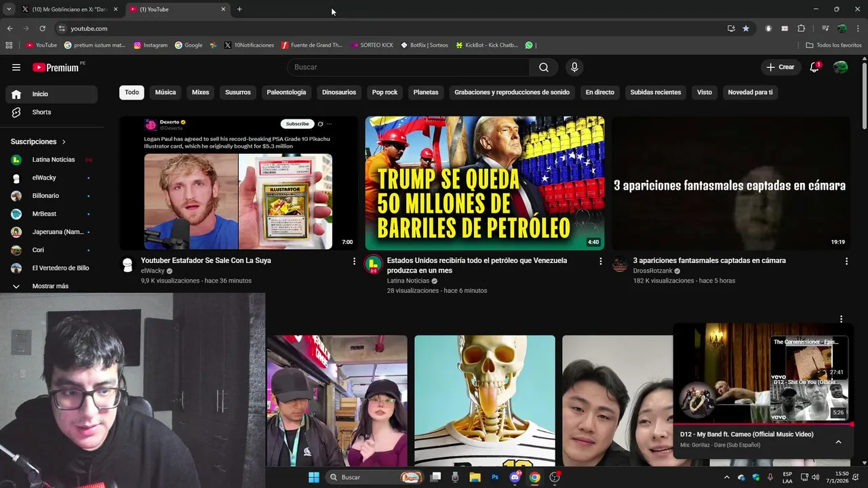
Task: Open Shorts in the sidebar
Action: click(x=52, y=112)
